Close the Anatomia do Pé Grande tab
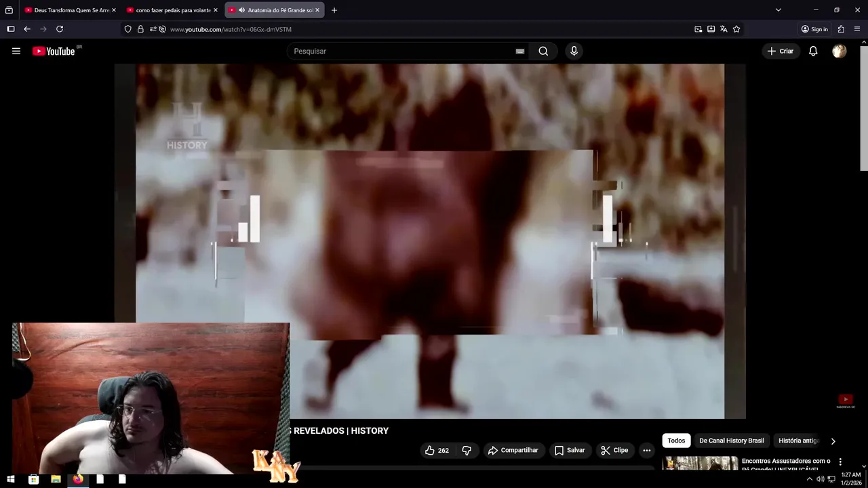 tap(317, 10)
